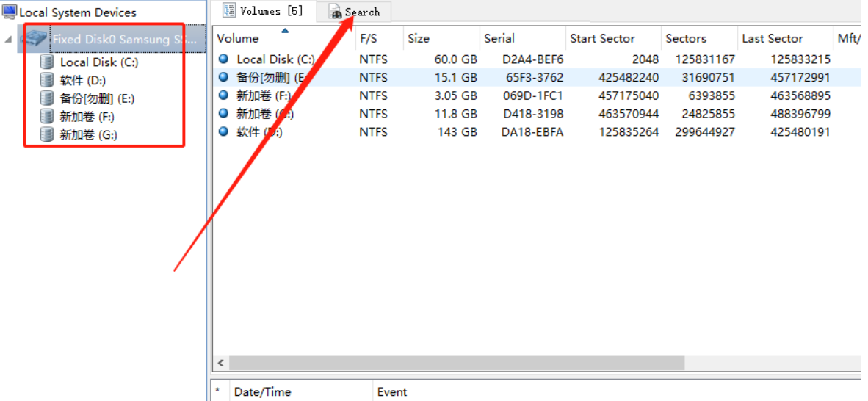The height and width of the screenshot is (401, 868).
Task: Click the Local System Devices computer icon
Action: [10, 12]
